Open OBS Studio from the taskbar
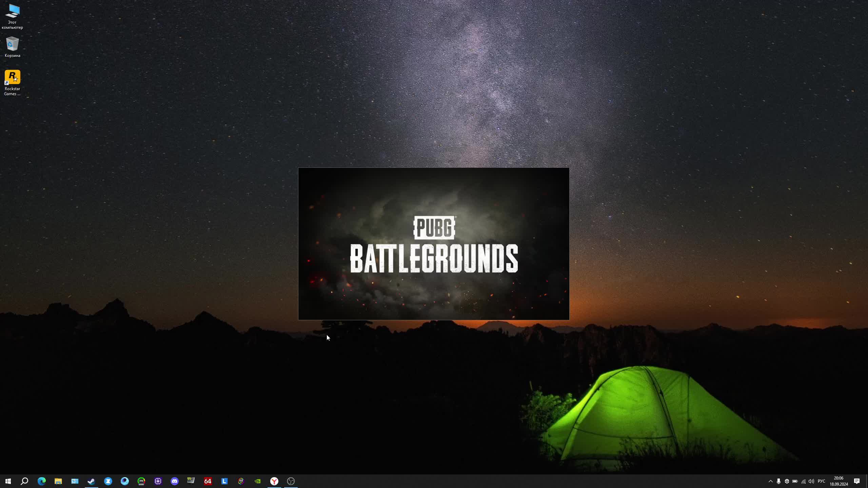This screenshot has width=868, height=488. click(290, 481)
